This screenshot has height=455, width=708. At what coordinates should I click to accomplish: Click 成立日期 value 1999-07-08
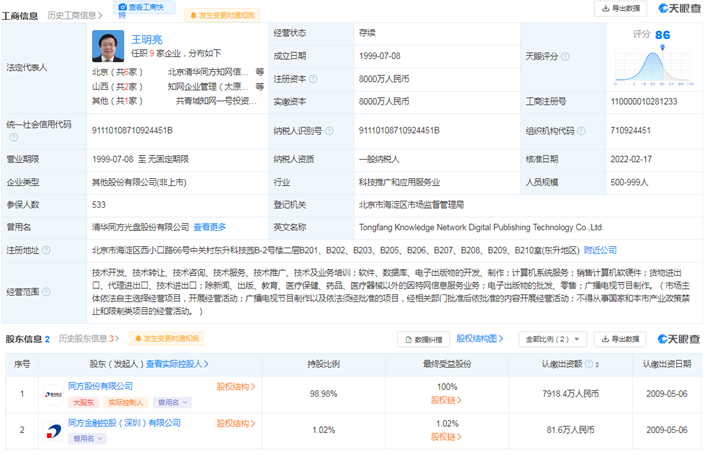coord(380,56)
